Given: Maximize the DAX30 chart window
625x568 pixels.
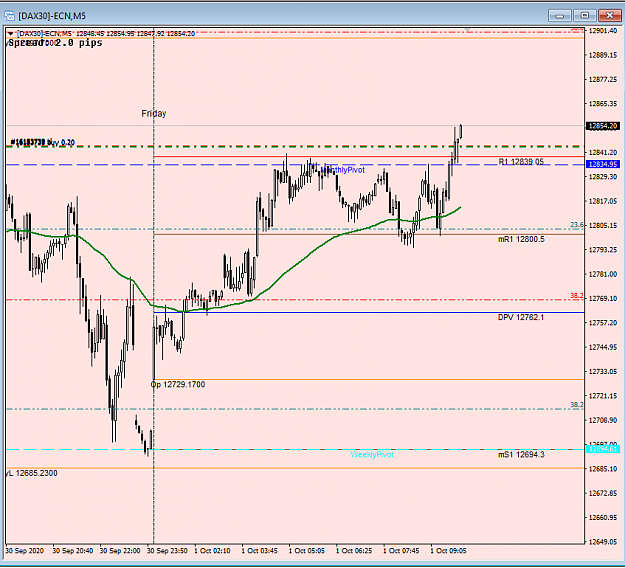Looking at the screenshot, I should click(584, 16).
